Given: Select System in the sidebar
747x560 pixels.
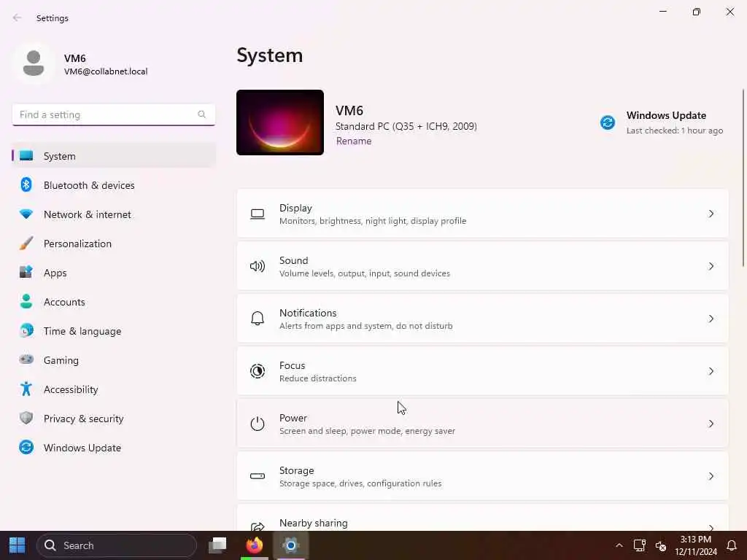Looking at the screenshot, I should [113, 156].
